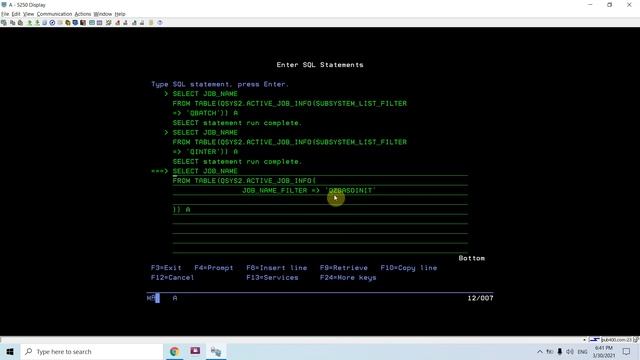Click the round blue help icon in toolbar
The image size is (640, 360).
click(160, 23)
